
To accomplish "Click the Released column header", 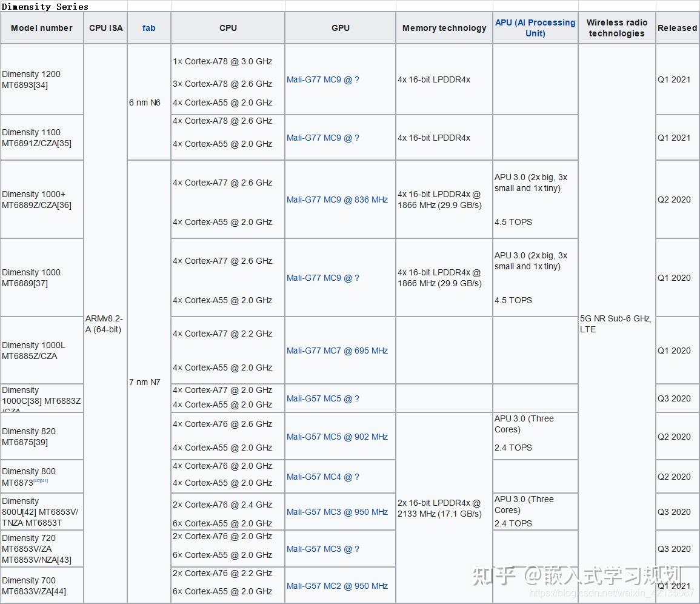I will point(677,27).
